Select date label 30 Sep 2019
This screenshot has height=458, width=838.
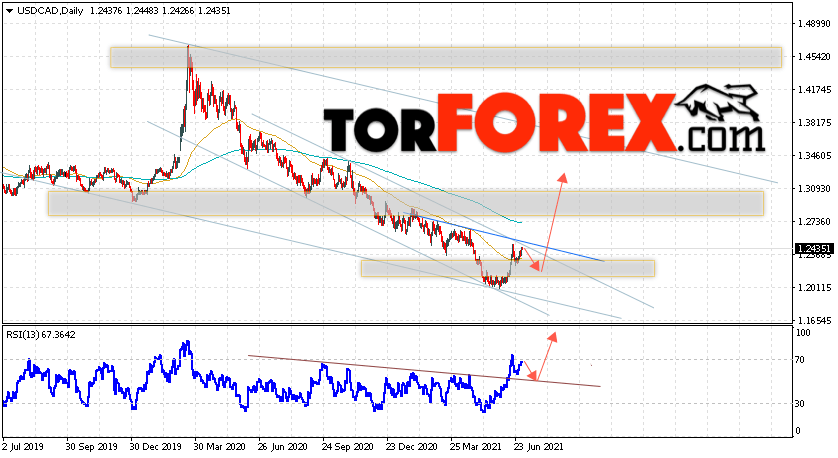point(92,446)
